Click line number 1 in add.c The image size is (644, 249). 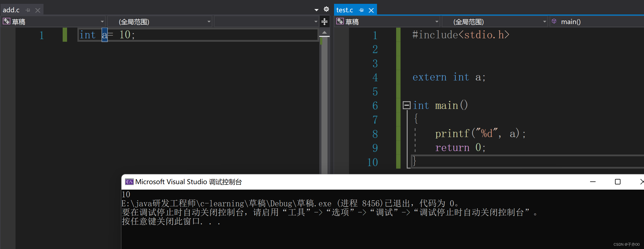coord(42,35)
